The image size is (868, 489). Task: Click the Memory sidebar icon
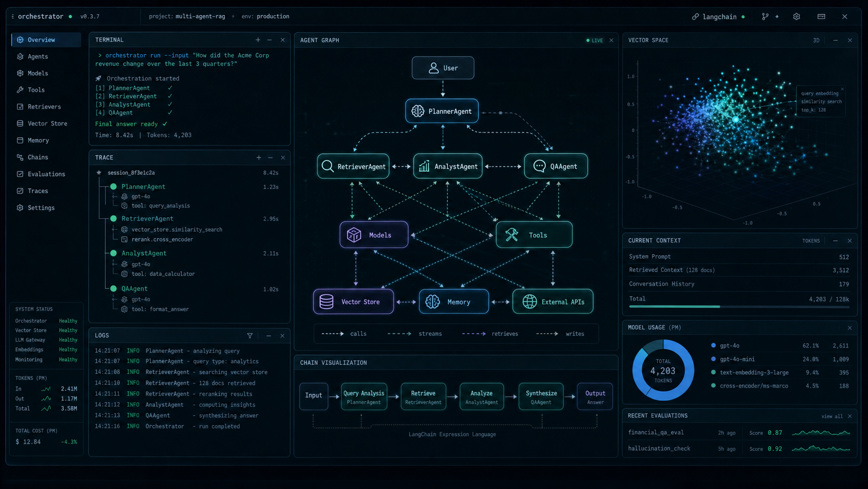pos(20,140)
